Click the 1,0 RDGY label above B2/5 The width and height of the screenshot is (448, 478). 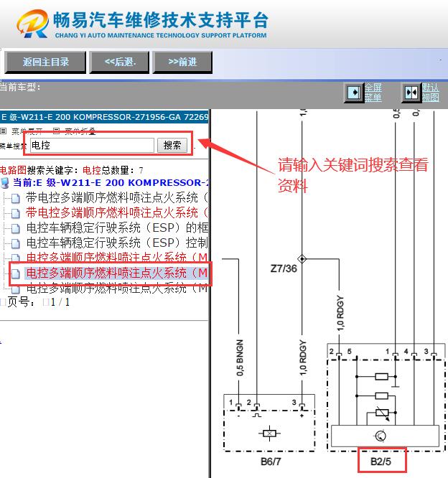[340, 313]
